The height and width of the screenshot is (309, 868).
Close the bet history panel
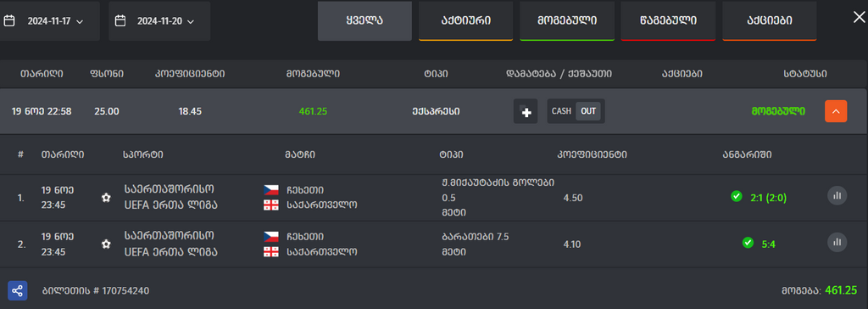coord(859,17)
